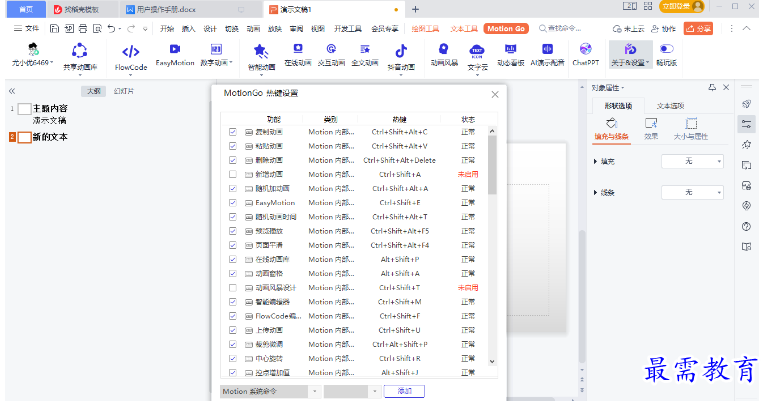Click into the 查找命令 search field
Screen dimensions: 766x401
point(562,29)
